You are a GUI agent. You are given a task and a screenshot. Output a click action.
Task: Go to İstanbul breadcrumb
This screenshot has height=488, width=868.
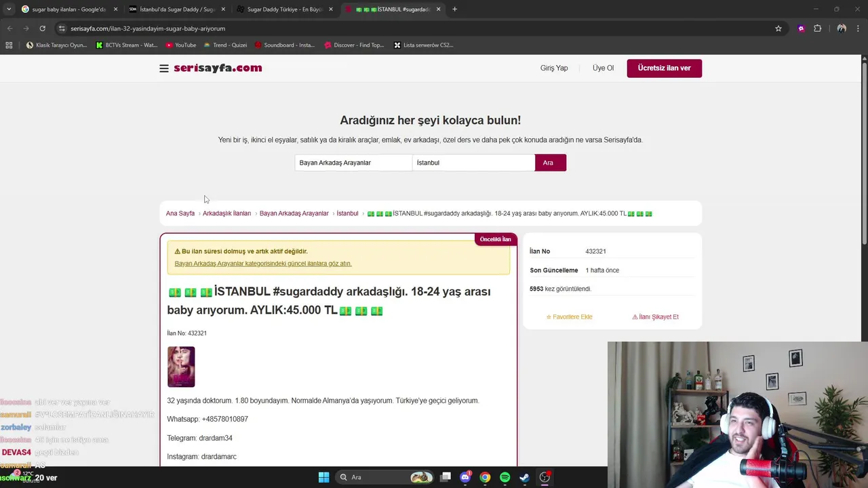[347, 213]
